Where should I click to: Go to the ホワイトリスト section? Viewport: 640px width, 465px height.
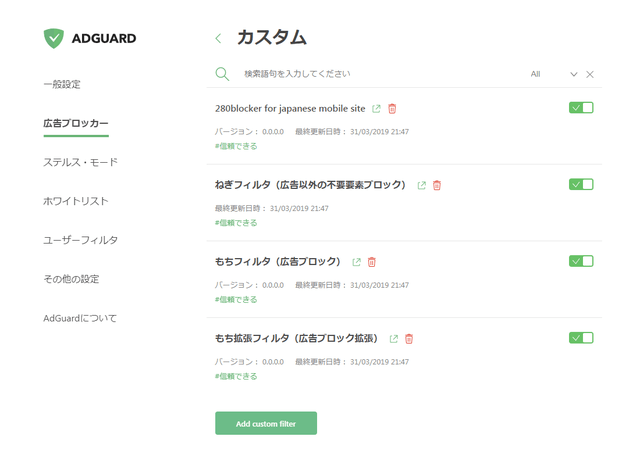(76, 201)
